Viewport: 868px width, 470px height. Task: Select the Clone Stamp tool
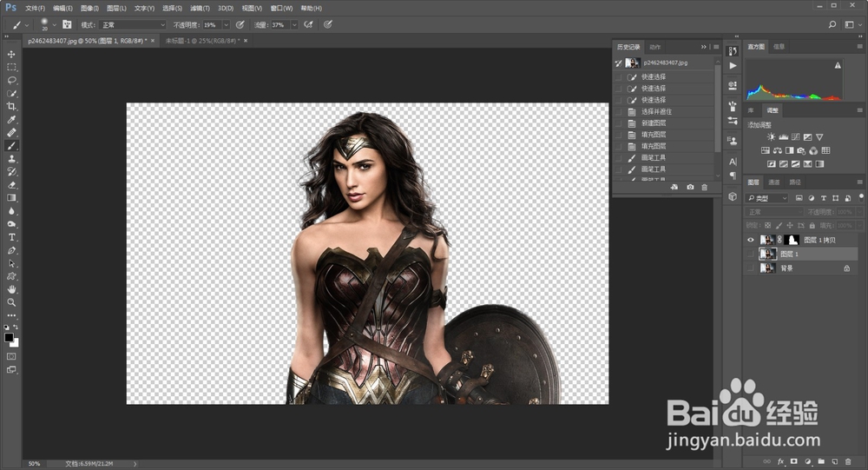click(x=11, y=158)
